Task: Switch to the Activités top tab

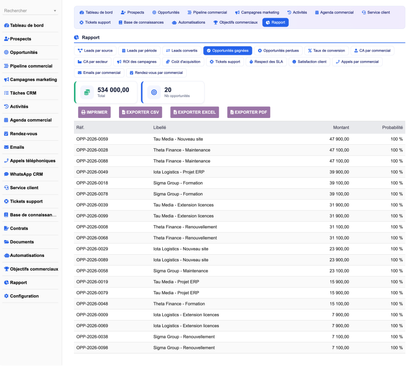Action: click(x=297, y=12)
